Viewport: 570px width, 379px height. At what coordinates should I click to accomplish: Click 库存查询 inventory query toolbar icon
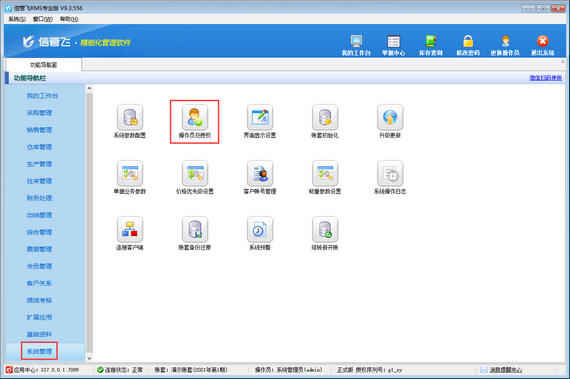(x=431, y=45)
